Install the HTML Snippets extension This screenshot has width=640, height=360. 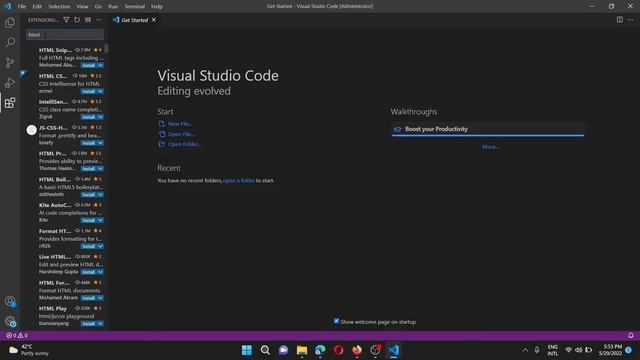[x=89, y=65]
